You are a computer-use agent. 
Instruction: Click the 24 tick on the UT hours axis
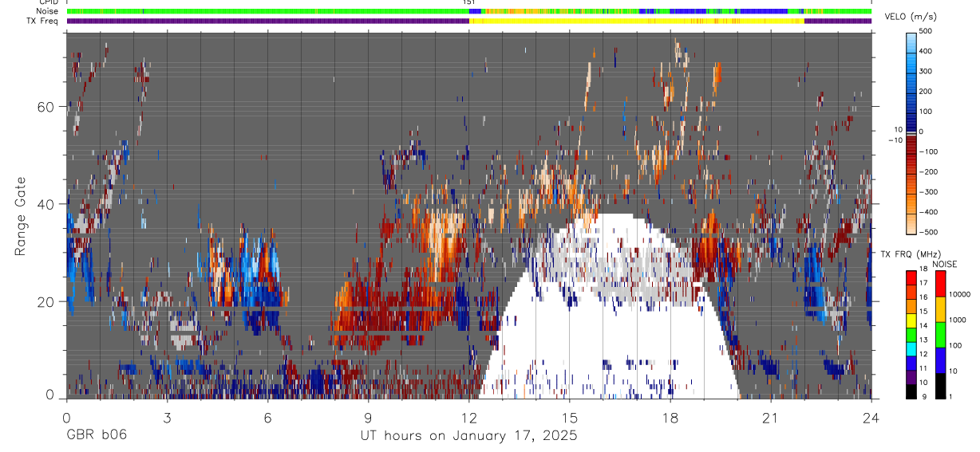pos(871,418)
